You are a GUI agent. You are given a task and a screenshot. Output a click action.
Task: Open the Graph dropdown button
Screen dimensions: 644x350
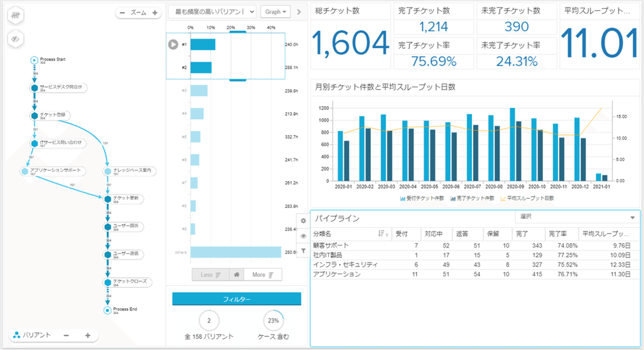tap(275, 11)
